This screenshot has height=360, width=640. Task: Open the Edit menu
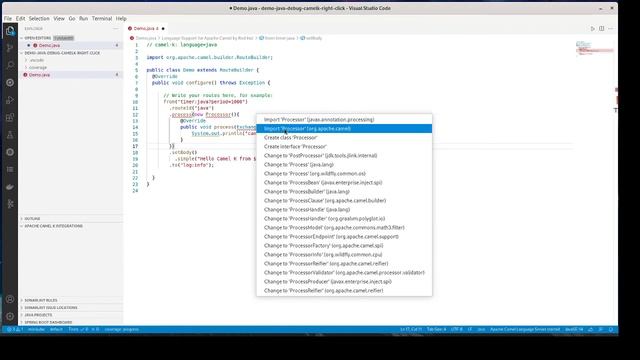(20, 18)
